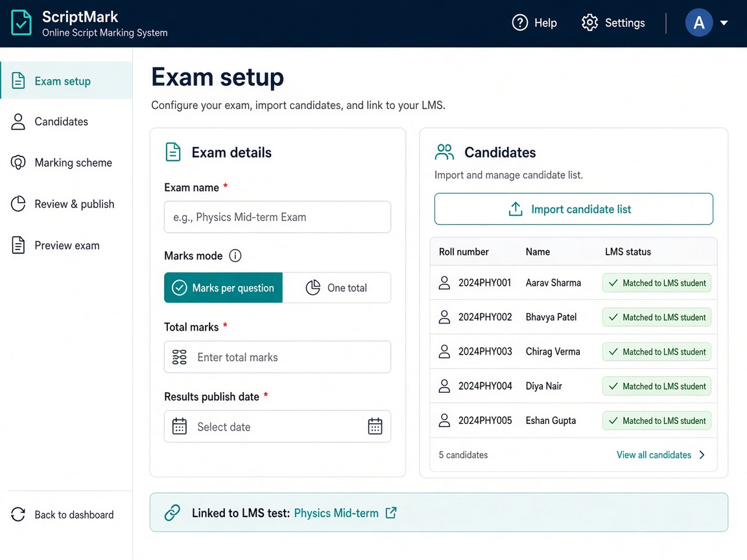Image resolution: width=747 pixels, height=560 pixels.
Task: Click the ScriptMark logo icon
Action: tap(21, 23)
